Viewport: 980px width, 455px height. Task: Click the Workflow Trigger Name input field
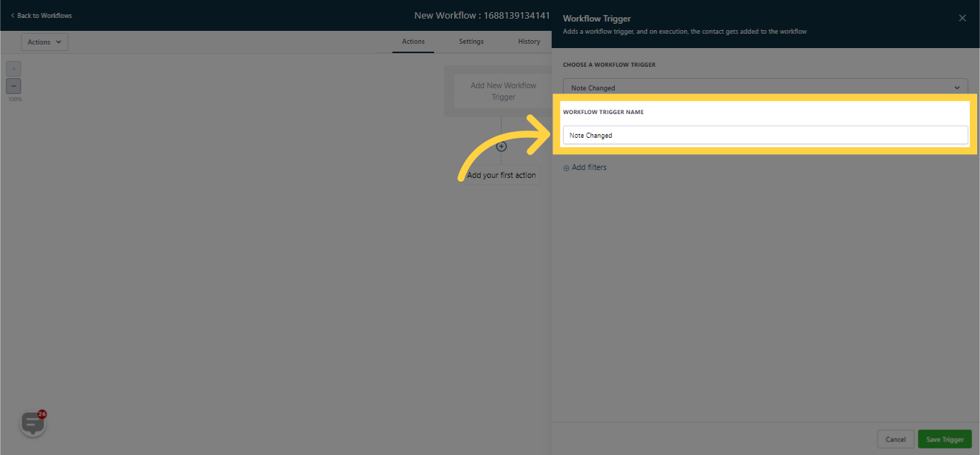pyautogui.click(x=765, y=135)
